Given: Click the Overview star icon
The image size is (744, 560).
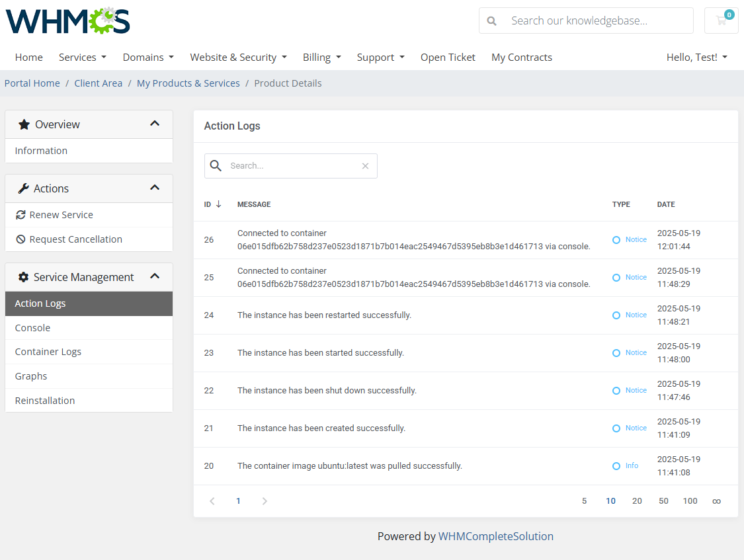Looking at the screenshot, I should pos(24,125).
